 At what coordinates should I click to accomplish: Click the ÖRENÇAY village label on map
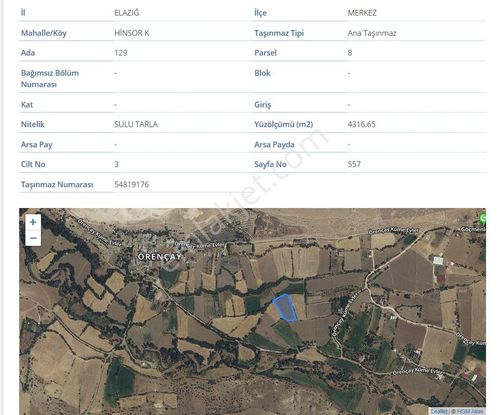pos(160,257)
